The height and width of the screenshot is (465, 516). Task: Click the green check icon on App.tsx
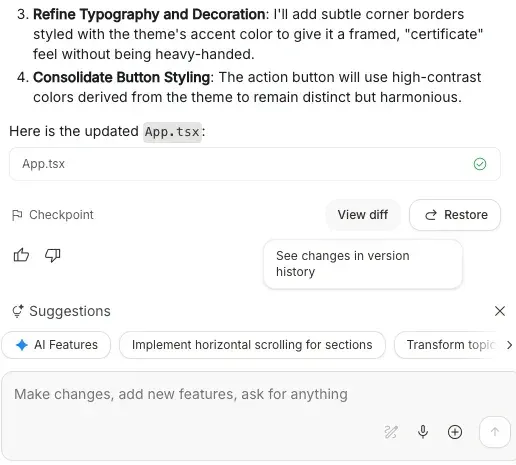(x=480, y=164)
